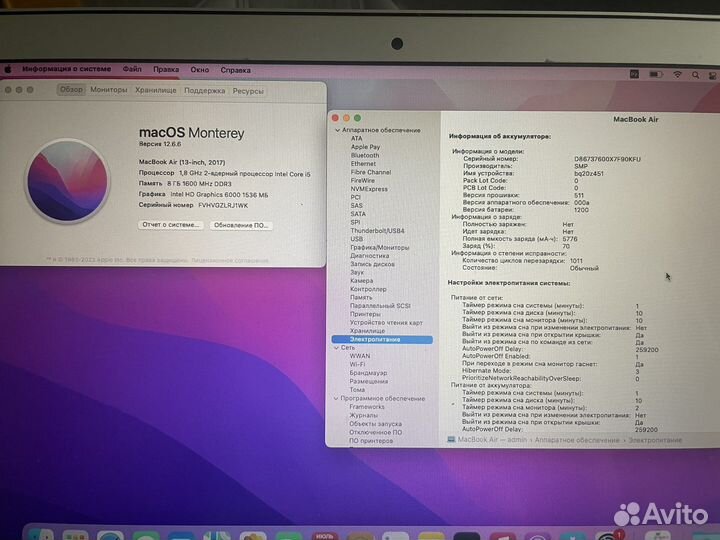Click the Обновление ПО button
Image resolution: width=720 pixels, height=540 pixels.
[x=241, y=225]
